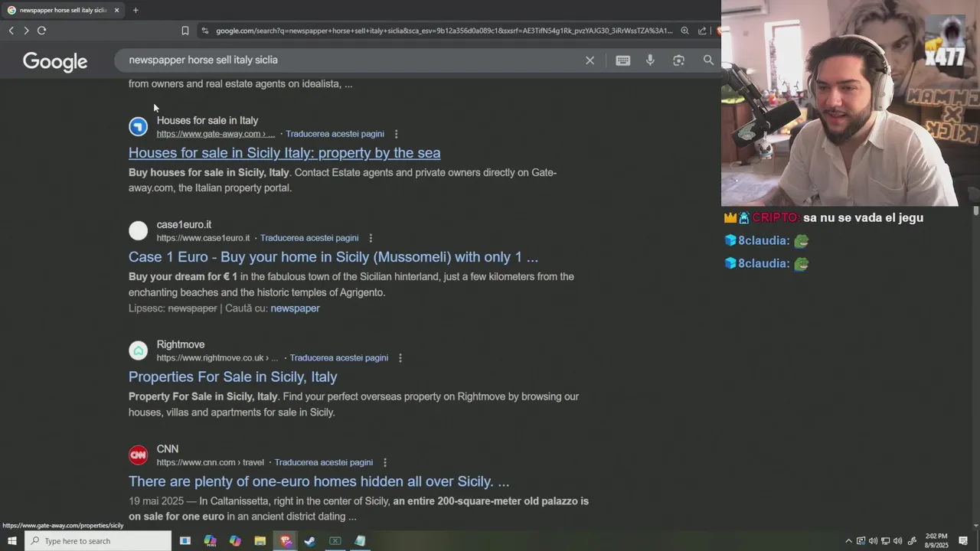The width and height of the screenshot is (980, 551).
Task: Click the Google logo
Action: click(x=55, y=61)
